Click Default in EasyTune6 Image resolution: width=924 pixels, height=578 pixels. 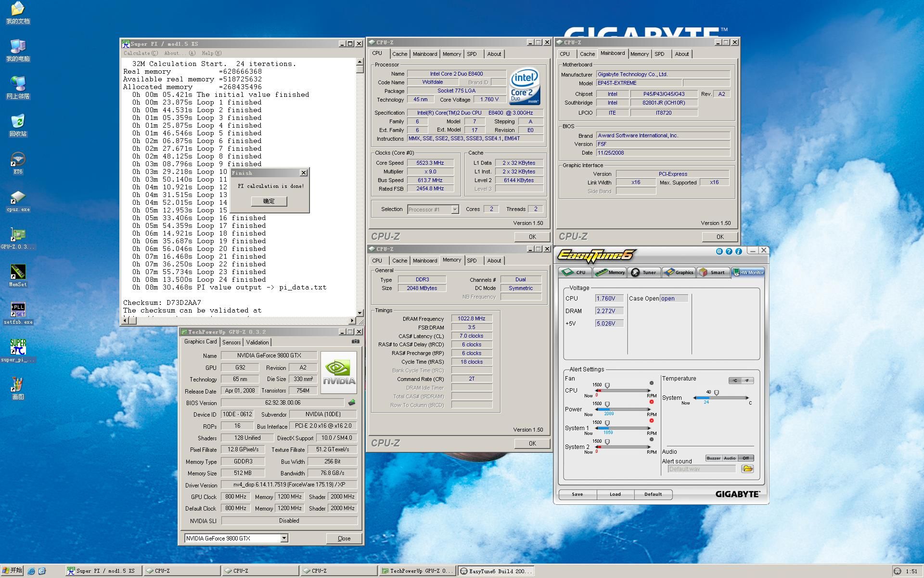tap(653, 494)
